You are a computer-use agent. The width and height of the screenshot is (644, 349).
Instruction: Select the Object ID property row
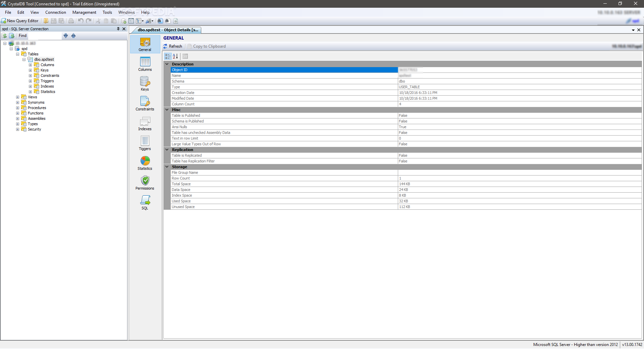coord(406,70)
